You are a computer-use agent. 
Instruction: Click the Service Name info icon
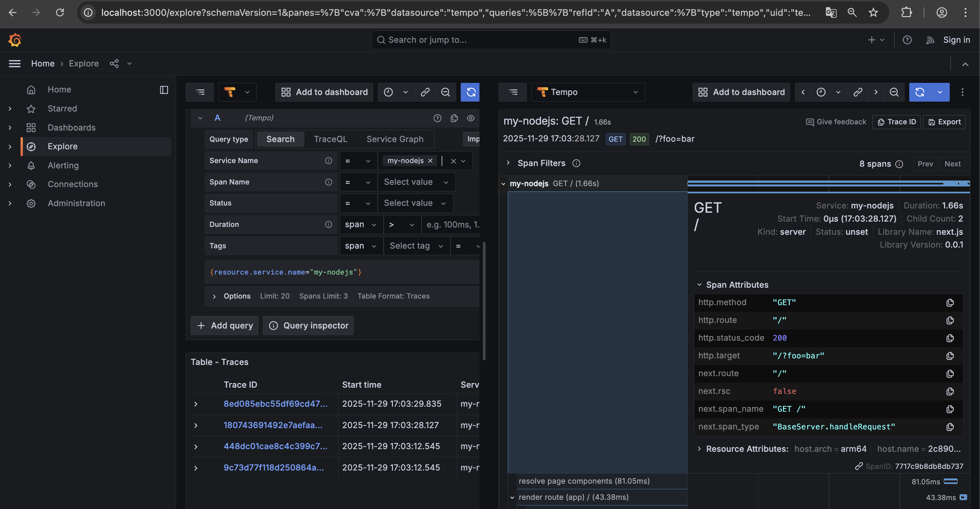[x=328, y=161]
